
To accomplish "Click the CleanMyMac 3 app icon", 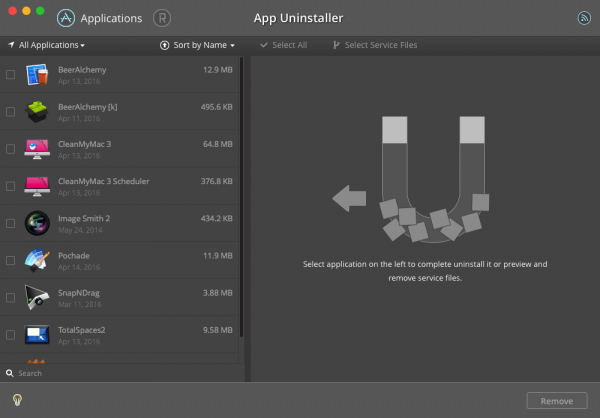I will pyautogui.click(x=37, y=149).
